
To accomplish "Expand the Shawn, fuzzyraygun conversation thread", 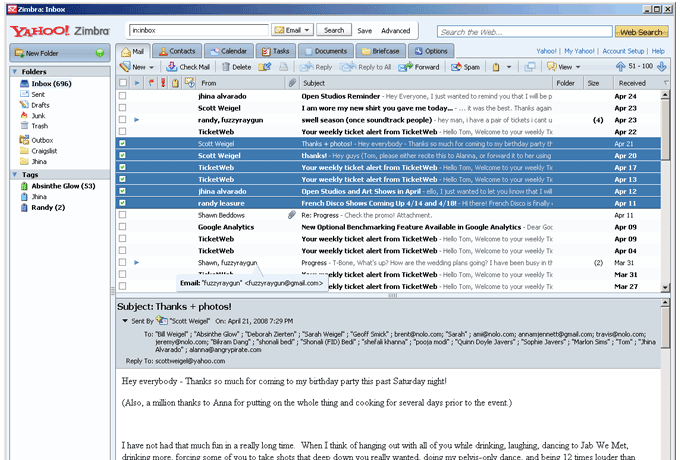I will pyautogui.click(x=136, y=262).
